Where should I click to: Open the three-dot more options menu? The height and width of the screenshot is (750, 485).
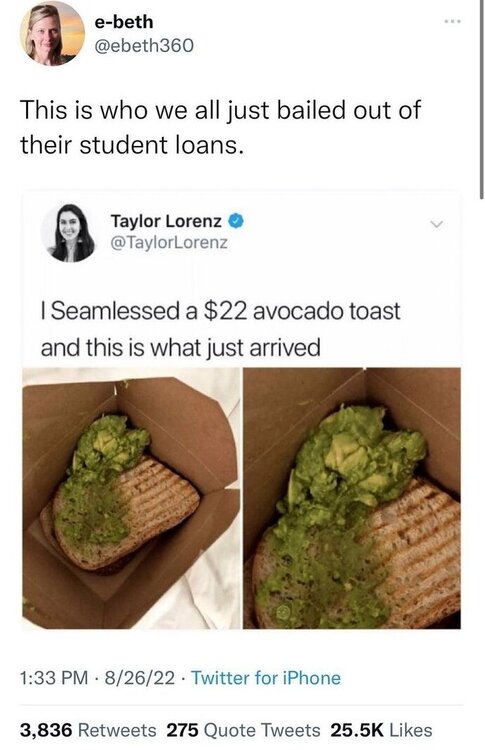click(x=452, y=22)
